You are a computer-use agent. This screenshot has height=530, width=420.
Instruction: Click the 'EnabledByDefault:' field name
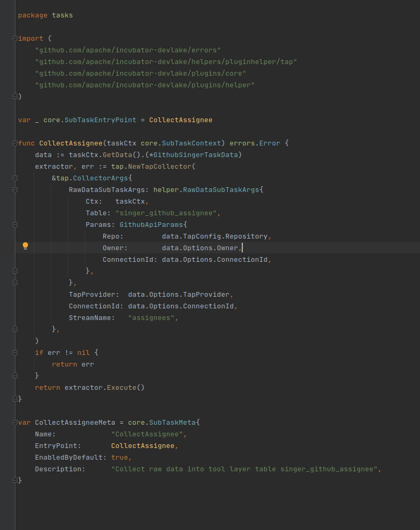click(x=71, y=458)
